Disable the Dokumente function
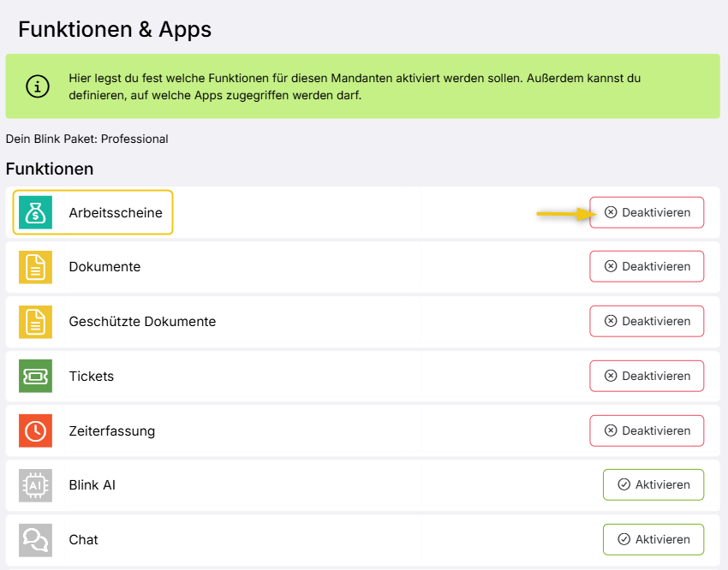 click(647, 266)
